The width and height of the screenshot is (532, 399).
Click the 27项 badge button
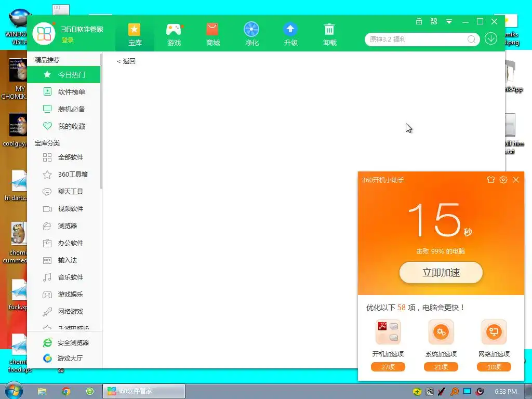pyautogui.click(x=388, y=367)
